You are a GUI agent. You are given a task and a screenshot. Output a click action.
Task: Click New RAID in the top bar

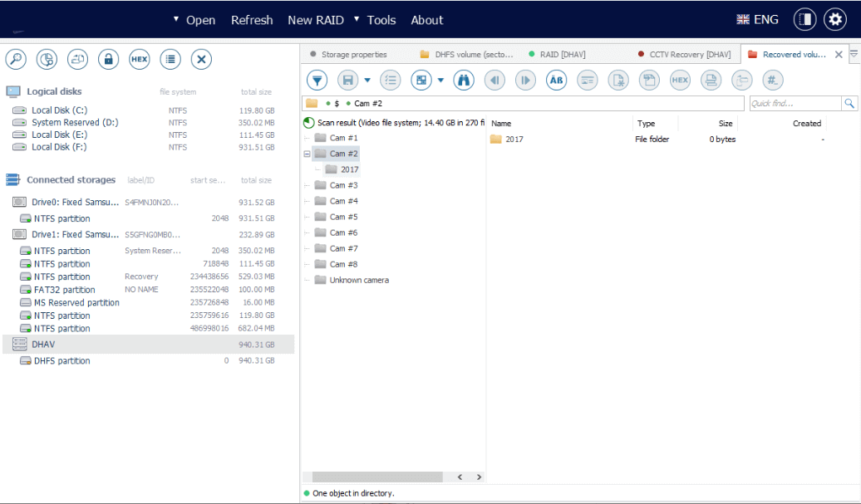(x=315, y=20)
